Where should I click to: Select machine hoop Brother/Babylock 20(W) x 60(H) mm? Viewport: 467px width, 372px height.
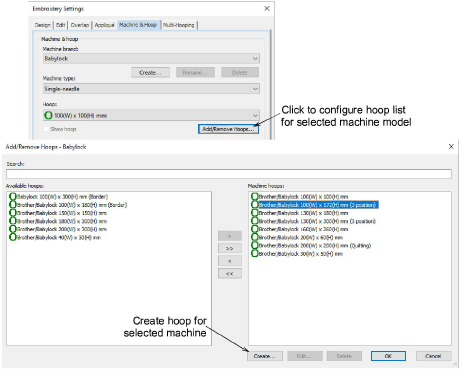[x=301, y=237]
